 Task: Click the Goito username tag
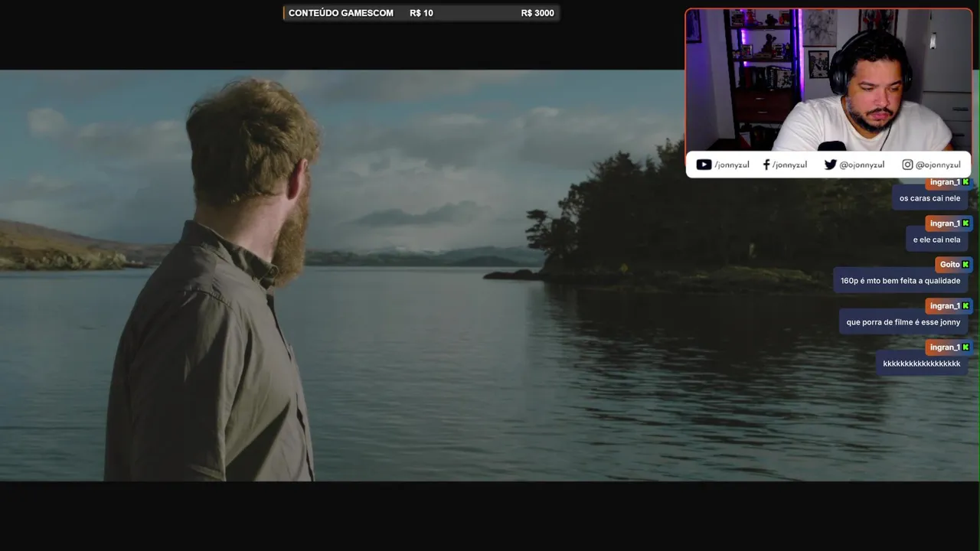tap(949, 265)
